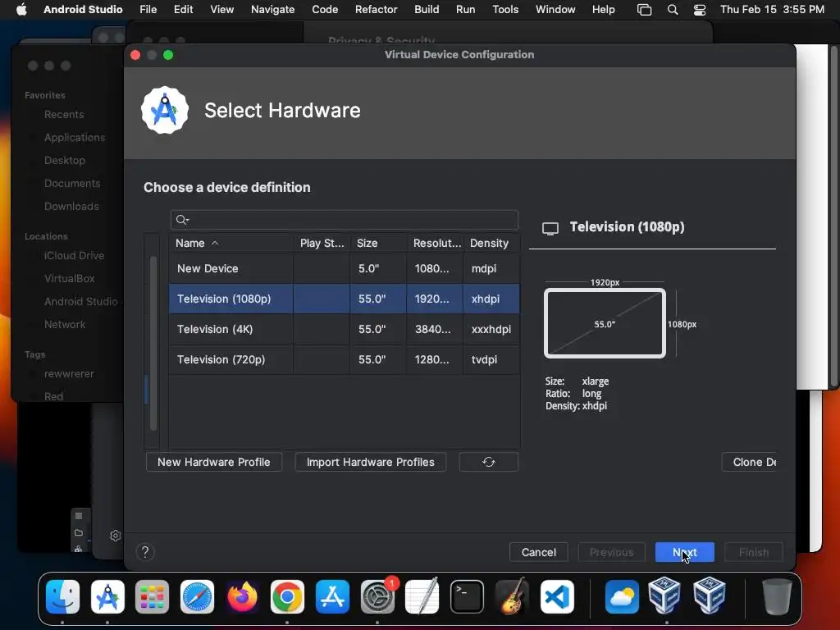This screenshot has width=840, height=630.
Task: Select the New Device row
Action: pyautogui.click(x=345, y=268)
